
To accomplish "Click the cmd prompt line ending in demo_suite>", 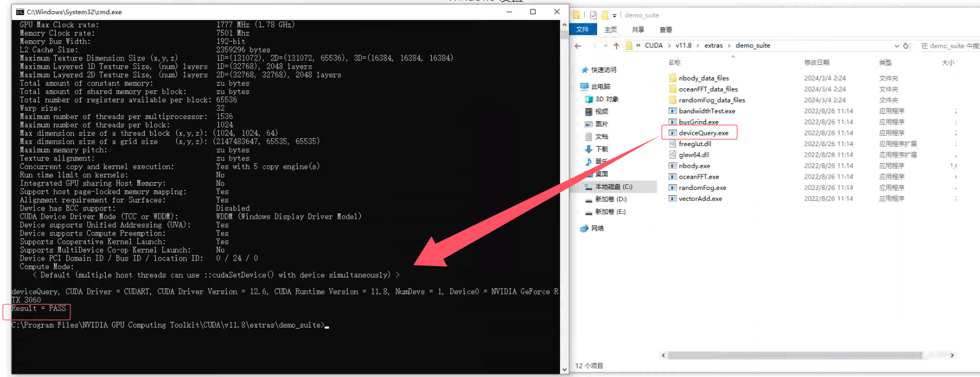I will click(x=168, y=325).
